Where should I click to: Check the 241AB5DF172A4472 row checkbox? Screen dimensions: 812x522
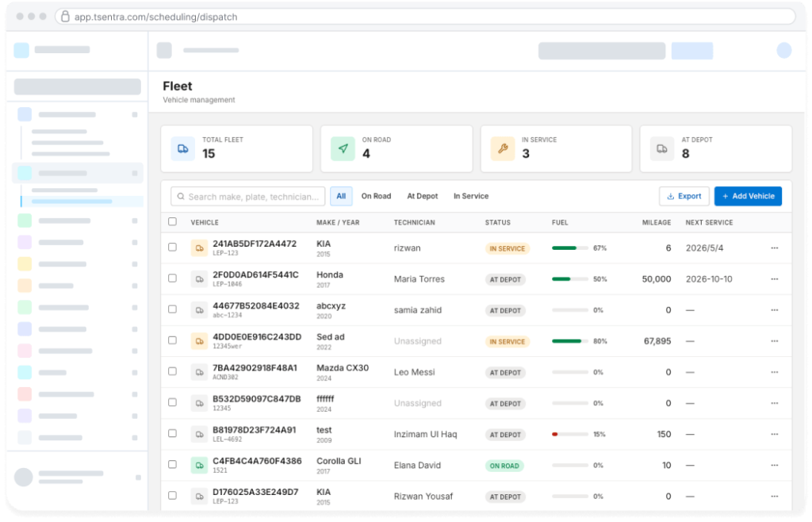[x=172, y=248]
